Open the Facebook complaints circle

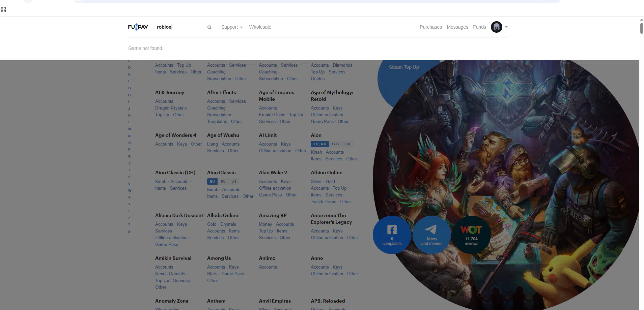point(392,235)
